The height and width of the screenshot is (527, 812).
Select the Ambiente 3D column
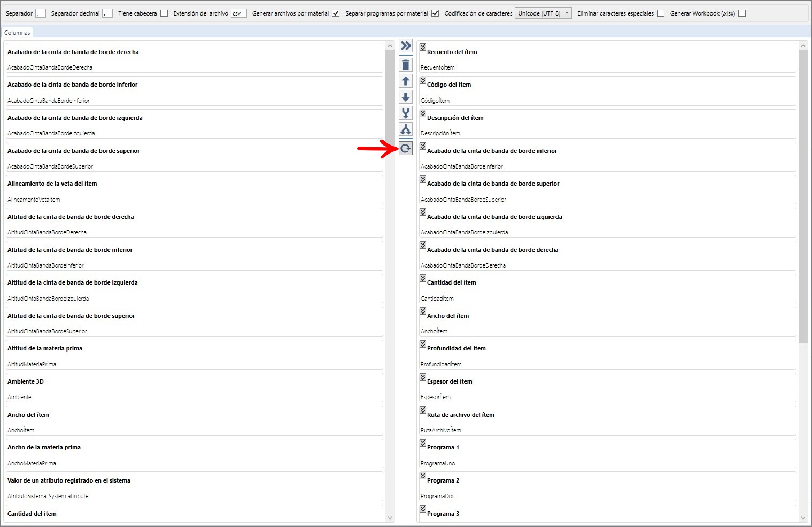(x=195, y=387)
